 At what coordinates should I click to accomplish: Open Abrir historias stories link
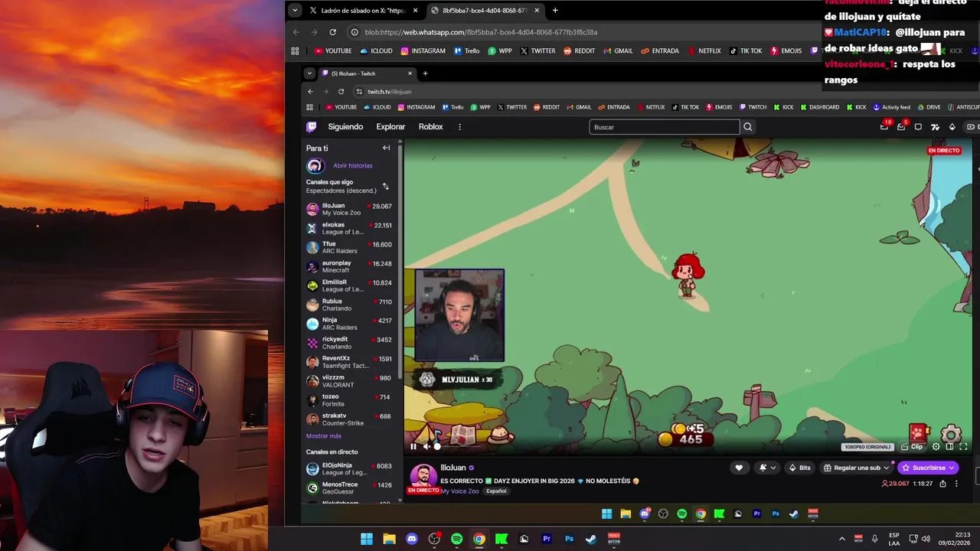353,165
